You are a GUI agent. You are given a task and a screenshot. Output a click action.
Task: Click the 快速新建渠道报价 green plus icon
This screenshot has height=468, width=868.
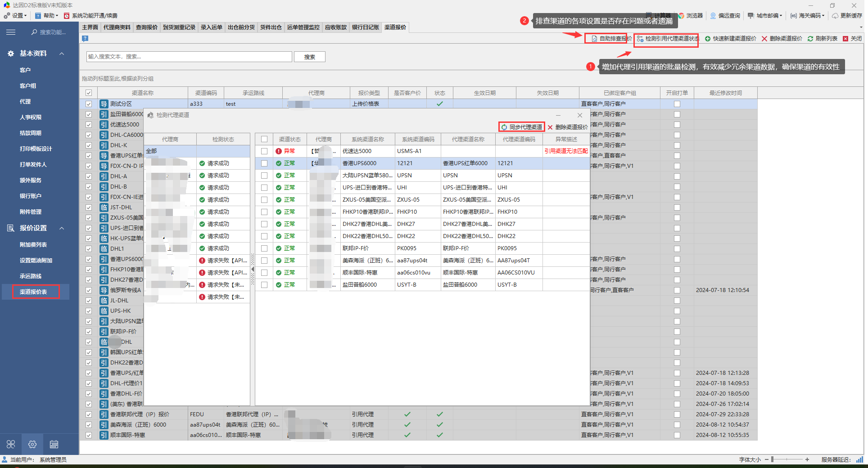click(708, 39)
